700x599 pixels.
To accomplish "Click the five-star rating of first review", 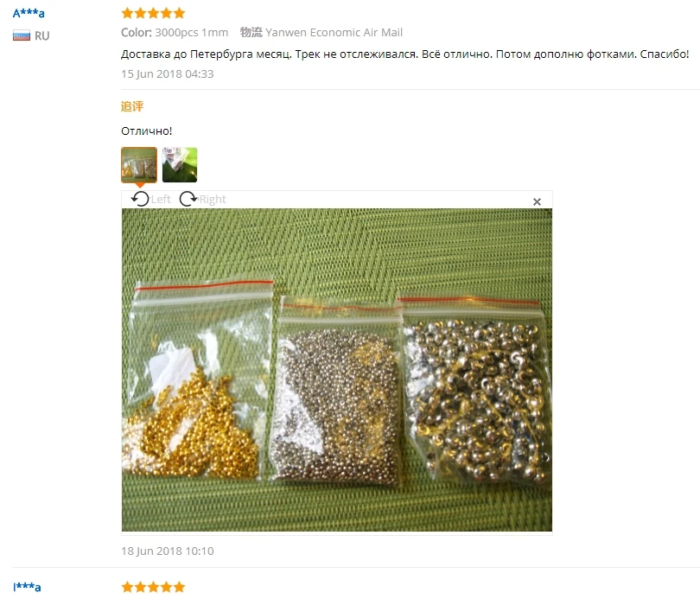I will coord(153,13).
